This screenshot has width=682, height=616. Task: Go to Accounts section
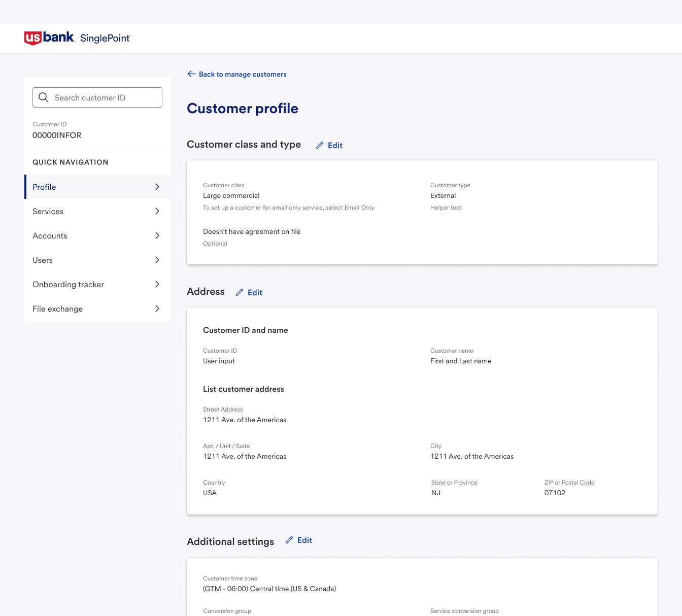(x=97, y=235)
